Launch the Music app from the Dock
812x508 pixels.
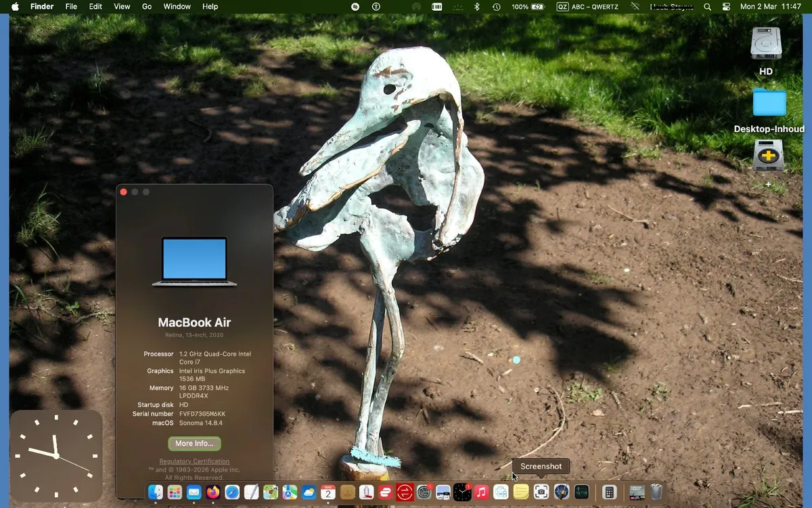[482, 492]
